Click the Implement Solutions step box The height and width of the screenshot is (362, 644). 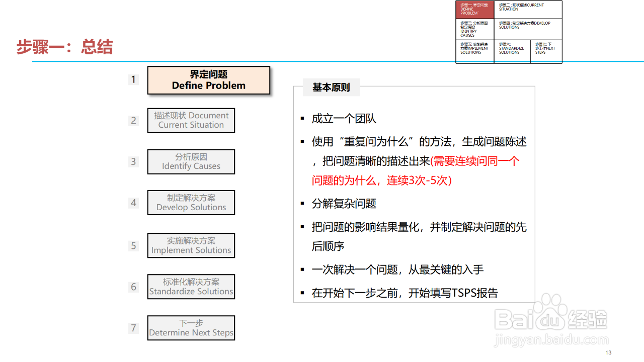click(x=191, y=245)
